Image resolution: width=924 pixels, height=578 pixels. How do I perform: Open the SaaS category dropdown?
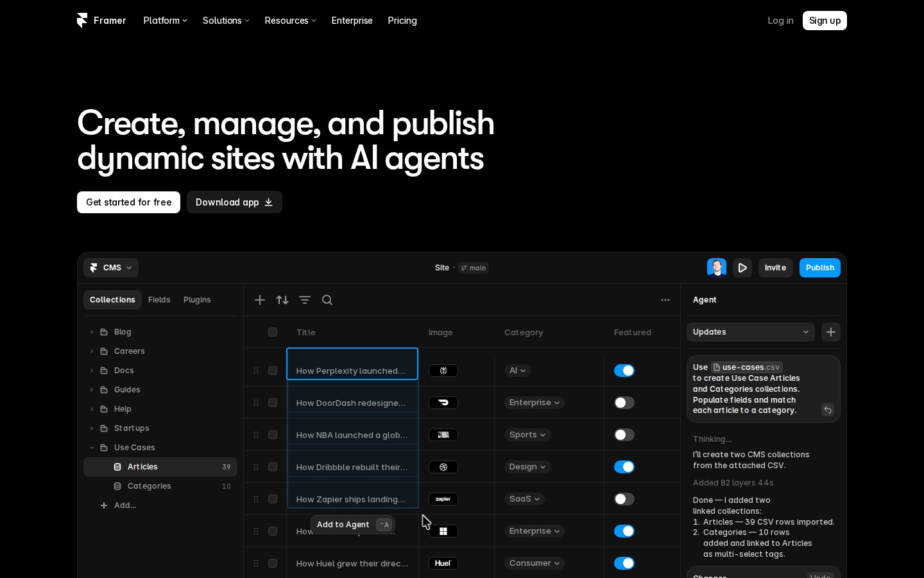[x=524, y=499]
